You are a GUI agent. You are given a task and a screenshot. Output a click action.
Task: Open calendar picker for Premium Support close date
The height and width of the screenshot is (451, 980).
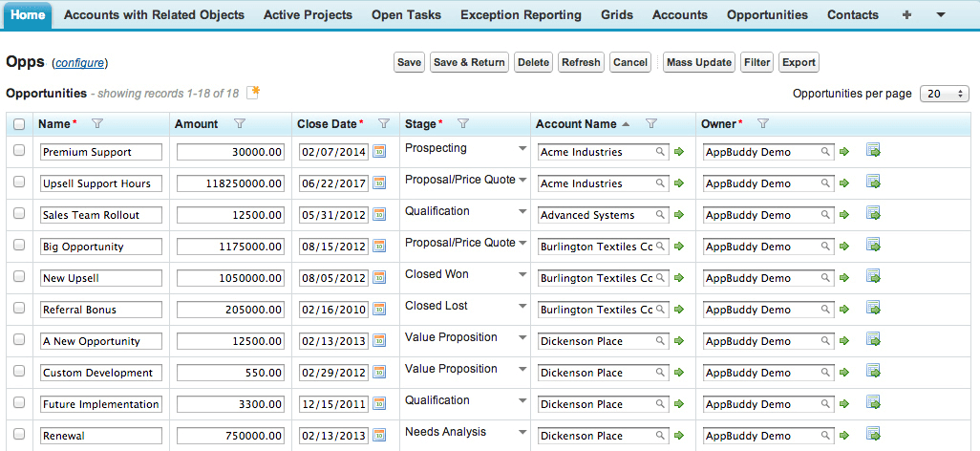pyautogui.click(x=379, y=152)
